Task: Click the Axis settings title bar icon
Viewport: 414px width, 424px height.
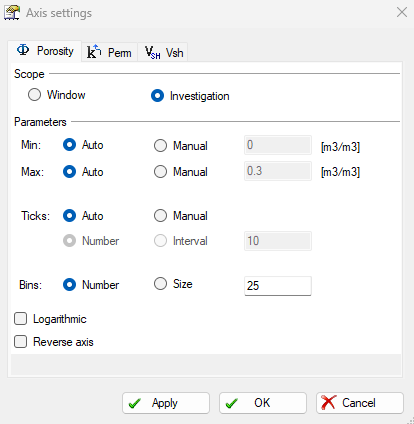Action: [x=12, y=13]
